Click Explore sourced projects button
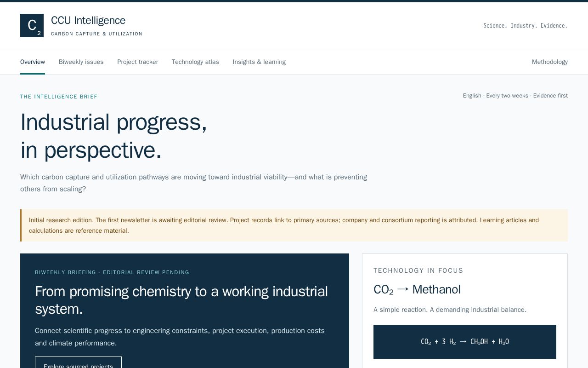Screen dimensions: 588x368 coord(78,362)
